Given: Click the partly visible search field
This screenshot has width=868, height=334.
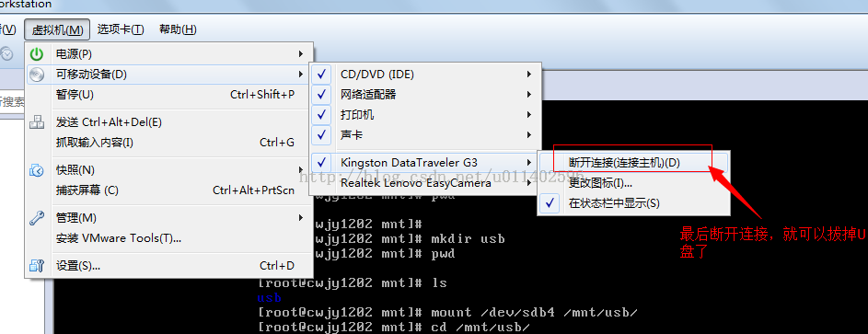Looking at the screenshot, I should 12,102.
